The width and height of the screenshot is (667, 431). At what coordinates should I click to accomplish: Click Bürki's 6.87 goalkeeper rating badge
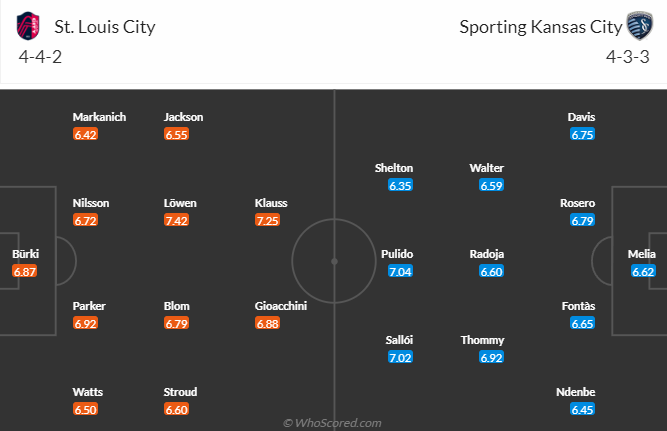25,271
